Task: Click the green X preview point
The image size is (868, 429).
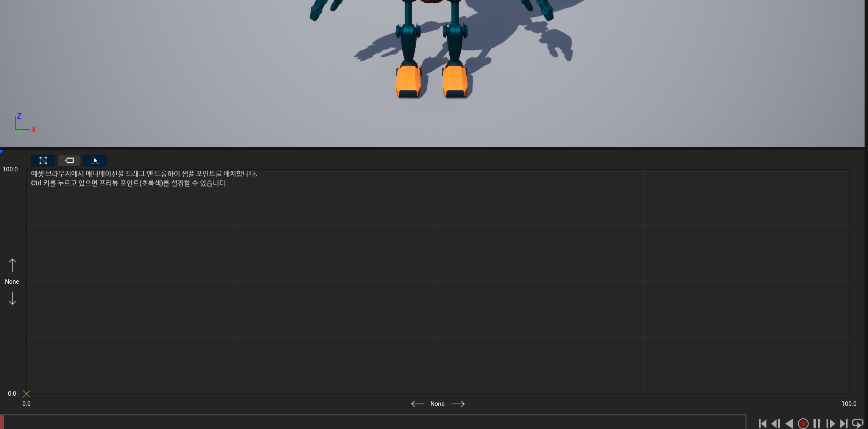Action: 26,394
